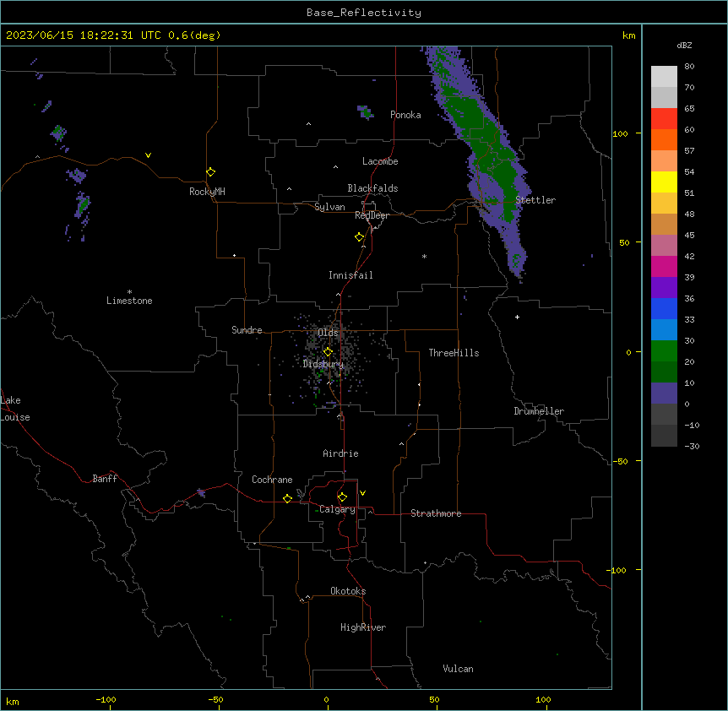728x711 pixels.
Task: Click the Base_Reflectivity title
Action: (x=364, y=13)
